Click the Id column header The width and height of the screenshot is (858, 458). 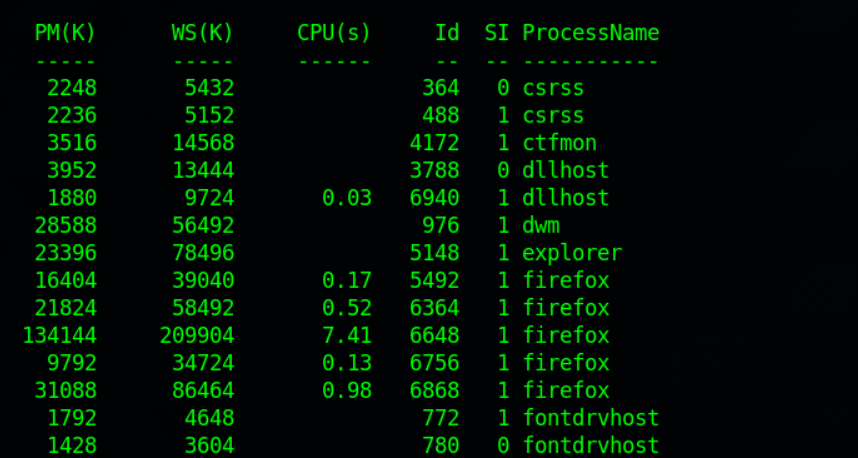(x=447, y=33)
